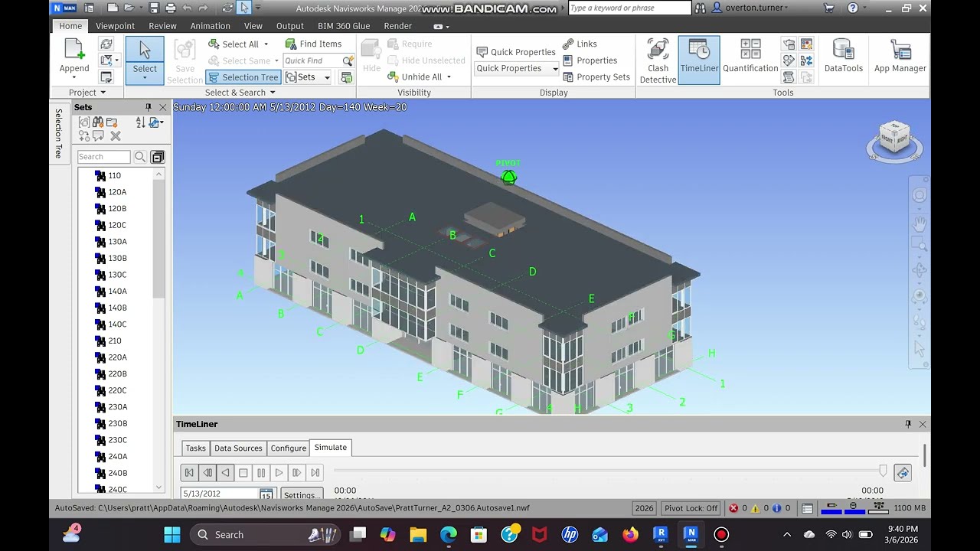
Task: Click the calendar icon beside 5/13/2012
Action: 266,494
